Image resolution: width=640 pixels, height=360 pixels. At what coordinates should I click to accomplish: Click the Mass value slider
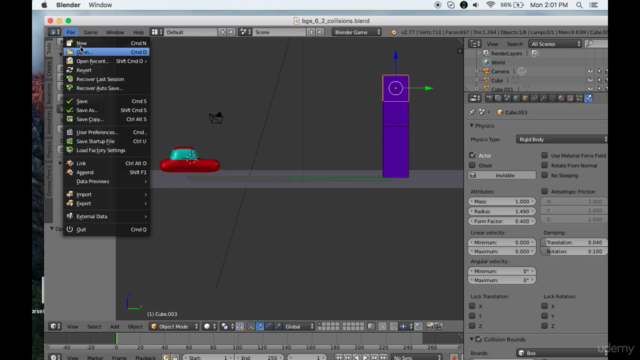pyautogui.click(x=502, y=201)
